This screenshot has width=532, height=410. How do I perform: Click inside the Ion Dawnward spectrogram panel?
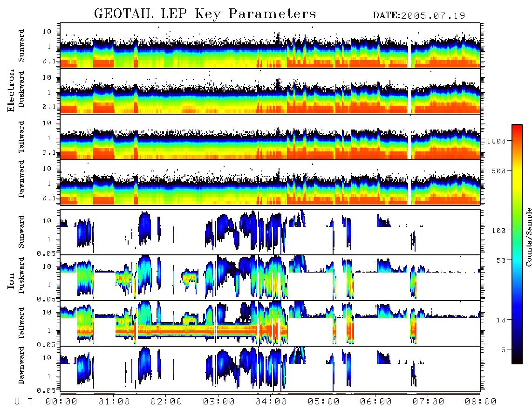tap(270, 369)
